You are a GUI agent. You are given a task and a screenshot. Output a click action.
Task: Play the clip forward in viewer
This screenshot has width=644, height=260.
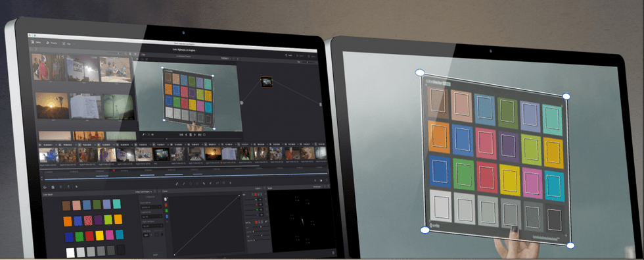click(x=195, y=135)
